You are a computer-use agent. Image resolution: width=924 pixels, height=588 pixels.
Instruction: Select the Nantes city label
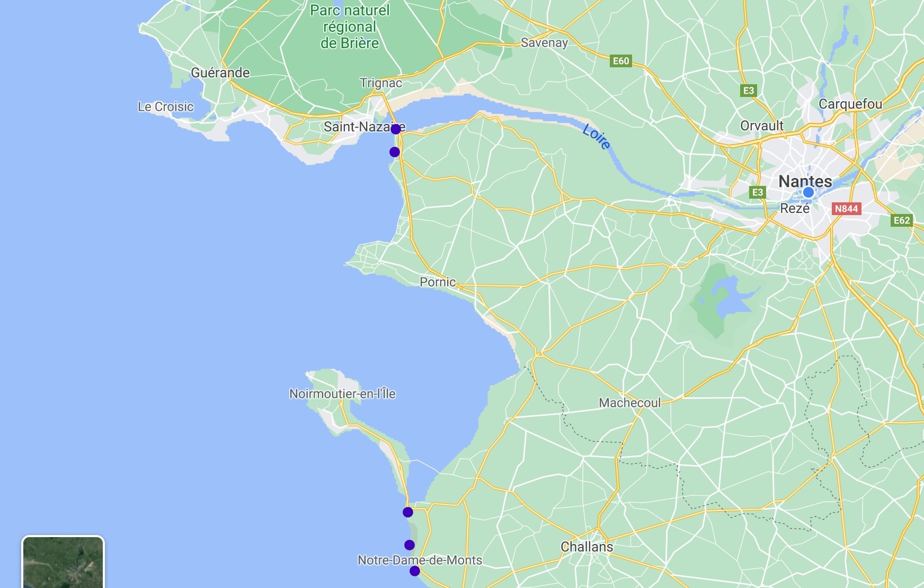tap(805, 181)
